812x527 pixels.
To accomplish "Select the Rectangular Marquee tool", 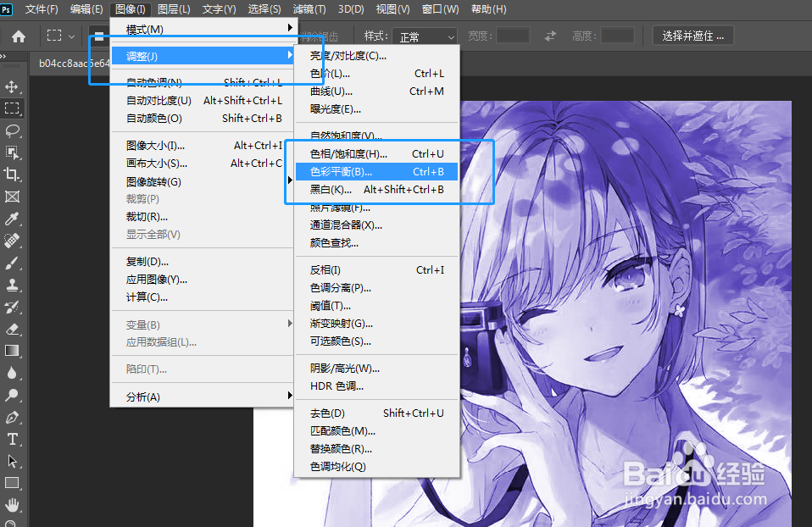I will point(12,108).
